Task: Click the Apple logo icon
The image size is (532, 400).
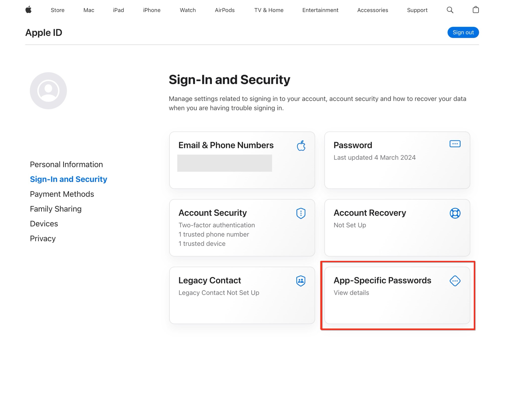Action: (x=29, y=10)
